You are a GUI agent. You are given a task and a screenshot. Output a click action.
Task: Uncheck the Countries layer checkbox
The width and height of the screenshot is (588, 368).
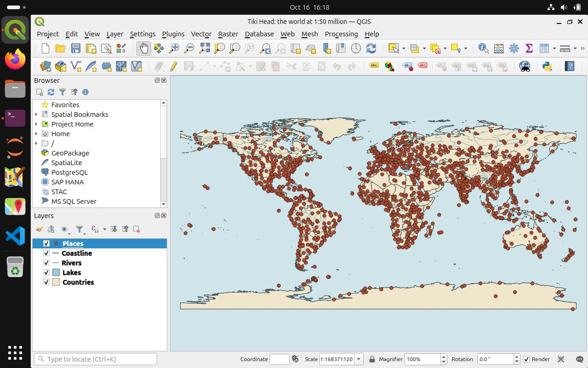pyautogui.click(x=46, y=282)
